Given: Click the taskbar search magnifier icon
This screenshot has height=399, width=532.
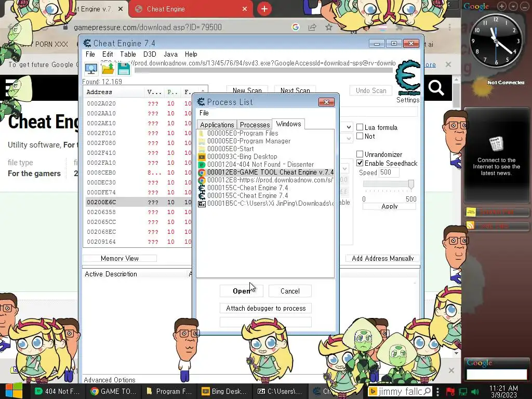Looking at the screenshot, I should click(x=428, y=391).
